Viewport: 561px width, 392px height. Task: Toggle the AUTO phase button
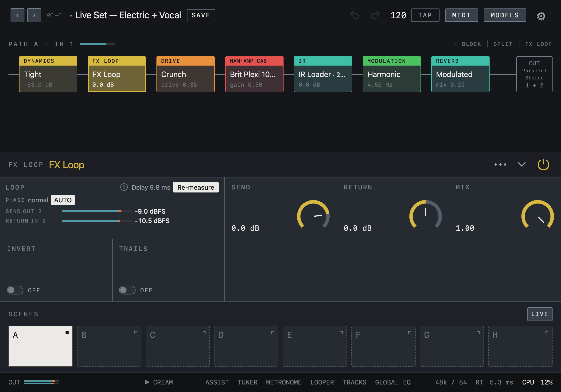(x=63, y=200)
